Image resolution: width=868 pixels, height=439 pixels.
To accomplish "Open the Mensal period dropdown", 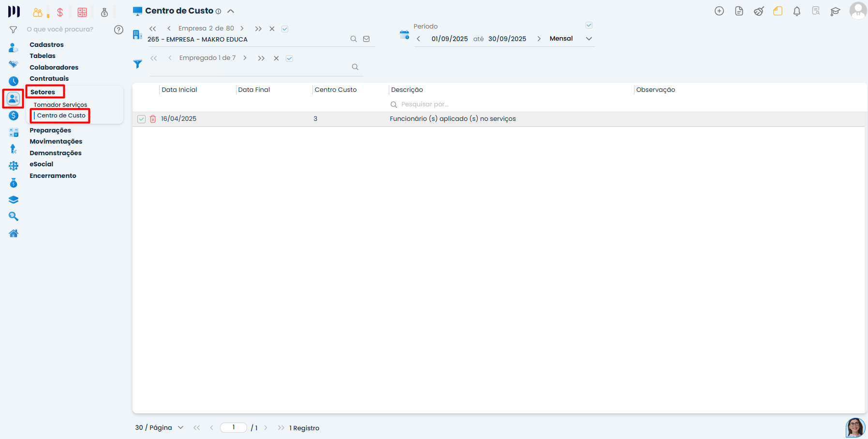I will (x=588, y=39).
